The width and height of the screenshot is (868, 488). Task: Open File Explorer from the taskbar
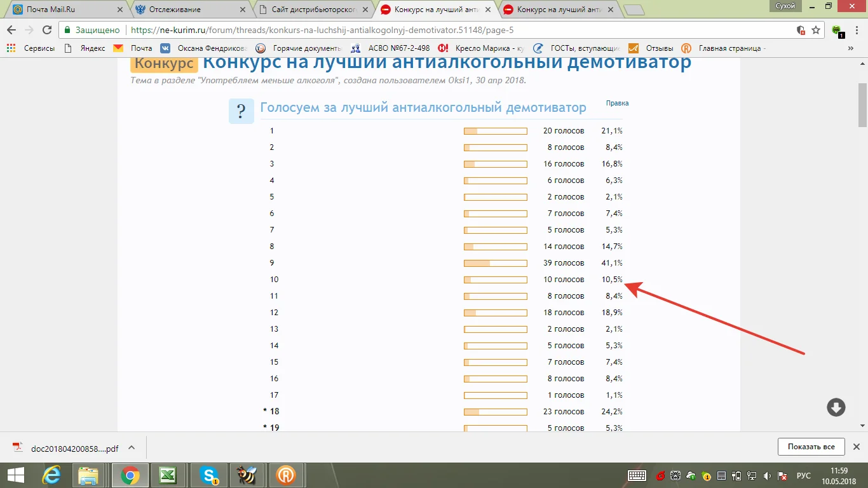pyautogui.click(x=90, y=475)
